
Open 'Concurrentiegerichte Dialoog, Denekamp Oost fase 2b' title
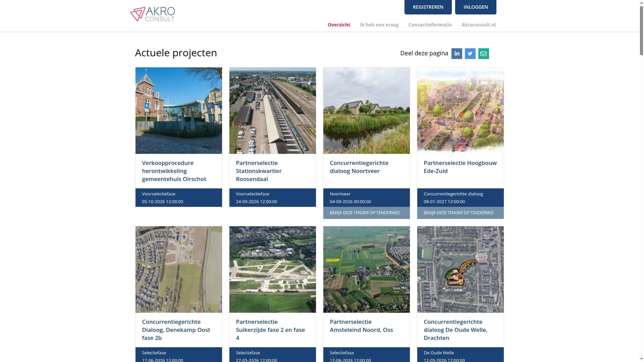pos(176,330)
